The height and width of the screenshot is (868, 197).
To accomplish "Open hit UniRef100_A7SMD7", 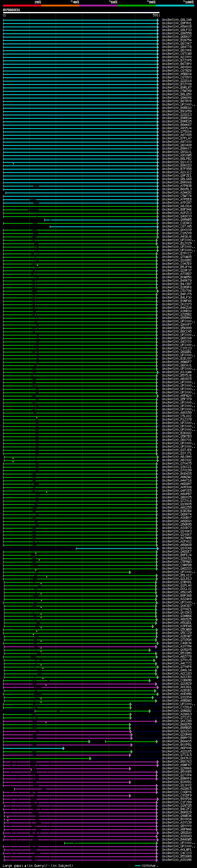I will [177, 274].
